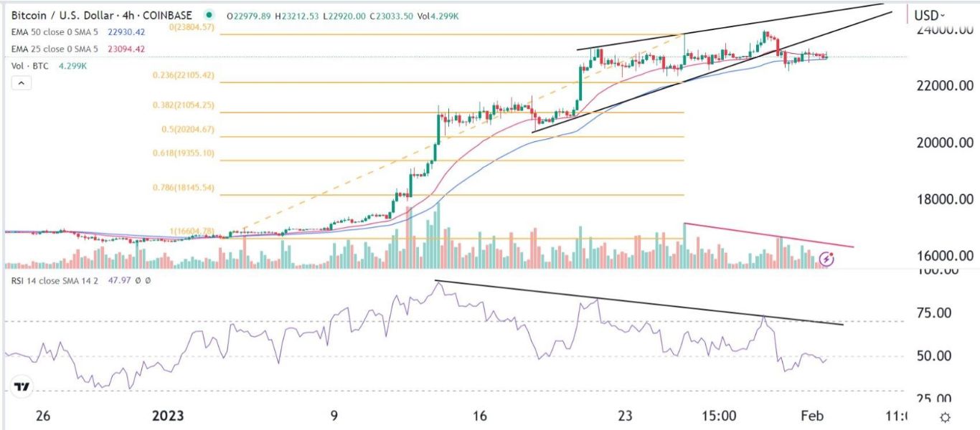Click the 15:00 time axis label

click(x=720, y=416)
